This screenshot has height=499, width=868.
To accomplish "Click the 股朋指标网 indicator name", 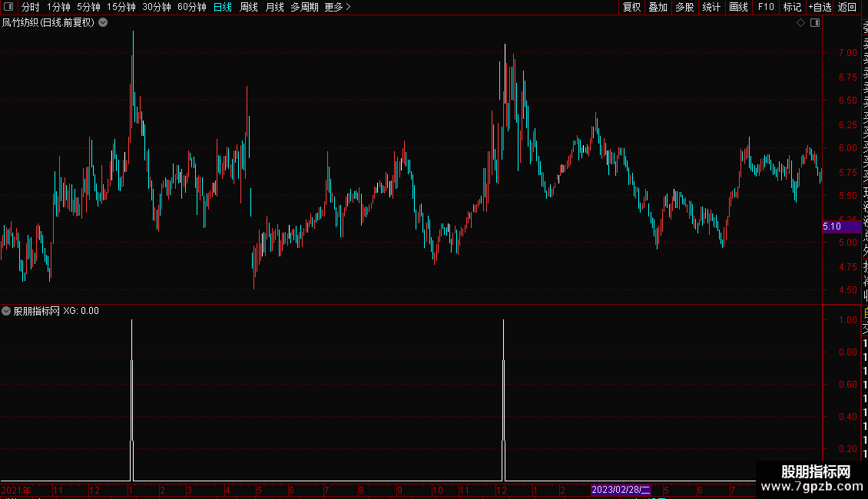I will click(37, 311).
